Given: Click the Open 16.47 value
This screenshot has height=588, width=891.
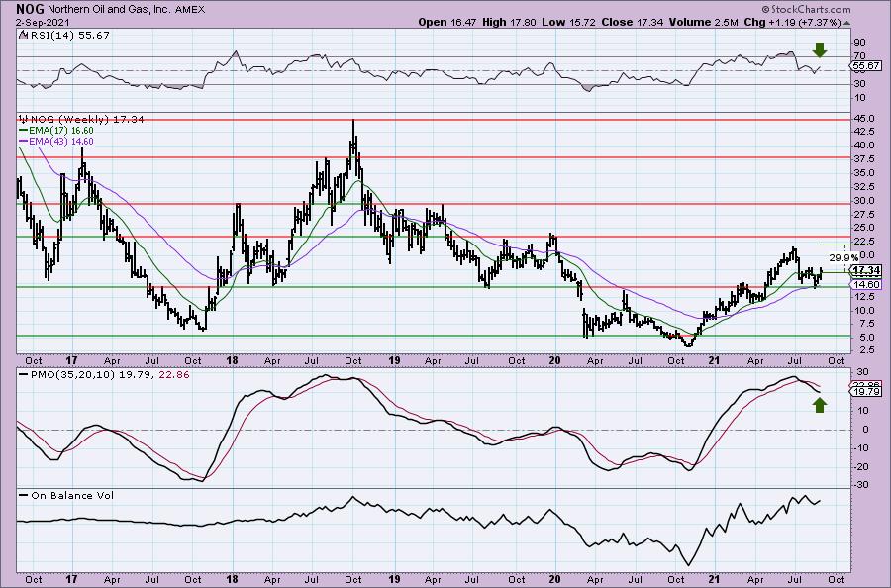Looking at the screenshot, I should click(x=447, y=22).
